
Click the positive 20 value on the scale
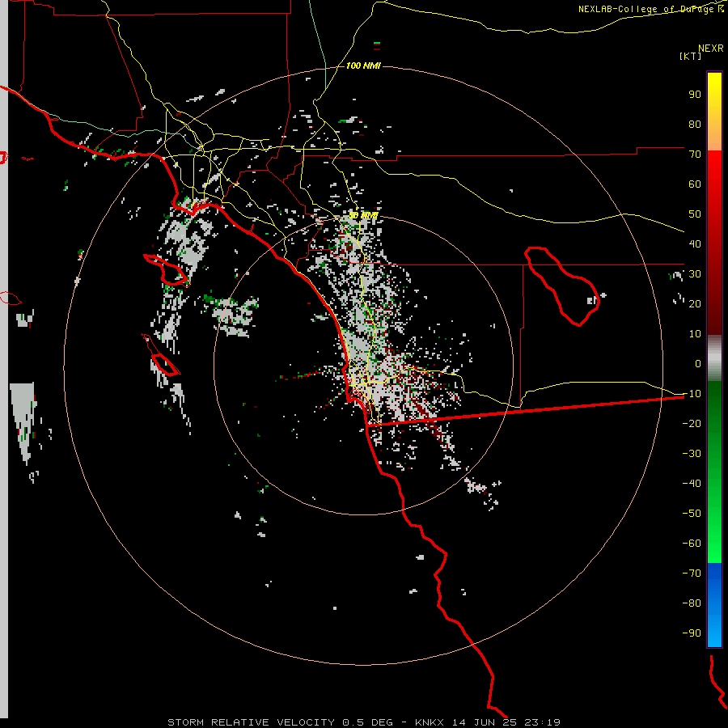point(695,303)
